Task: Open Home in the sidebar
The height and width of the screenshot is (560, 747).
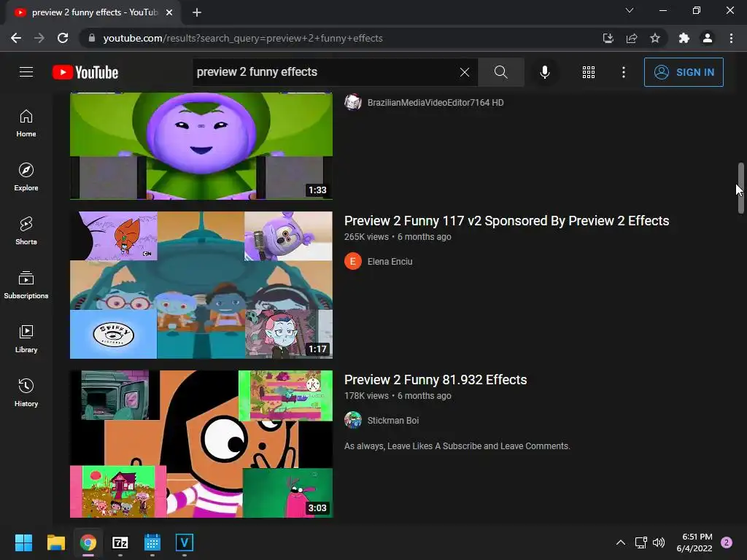Action: pyautogui.click(x=26, y=123)
